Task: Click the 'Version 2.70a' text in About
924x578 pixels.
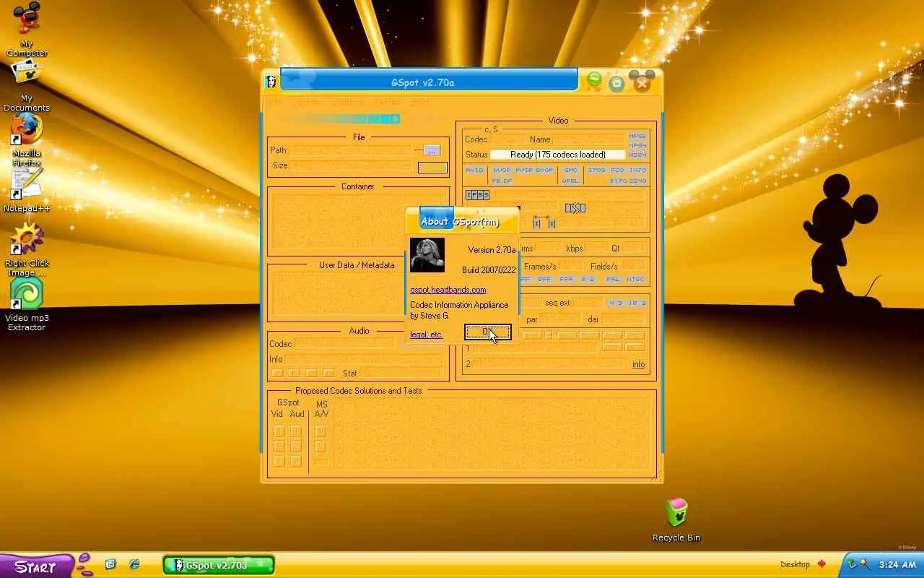Action: 492,250
